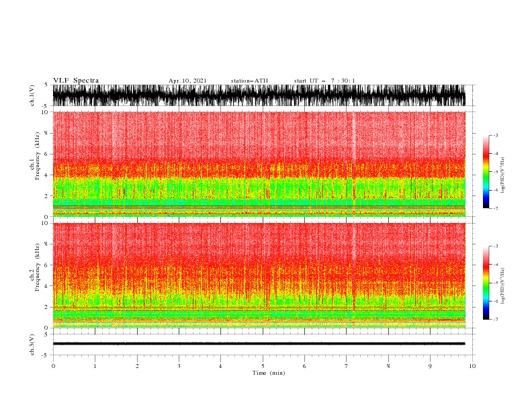Image resolution: width=532 pixels, height=411 pixels.
Task: Click the "-3" value on ch.1 colorbar
Action: coord(495,135)
